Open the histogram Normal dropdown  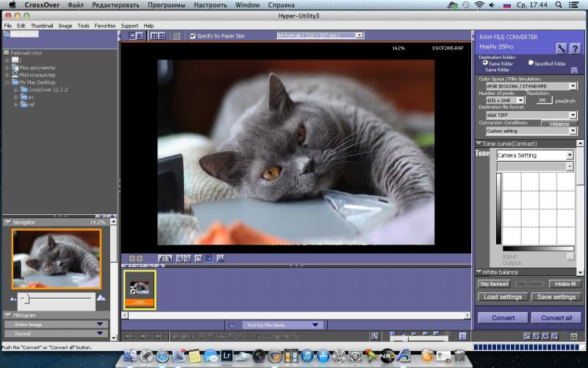coord(57,333)
